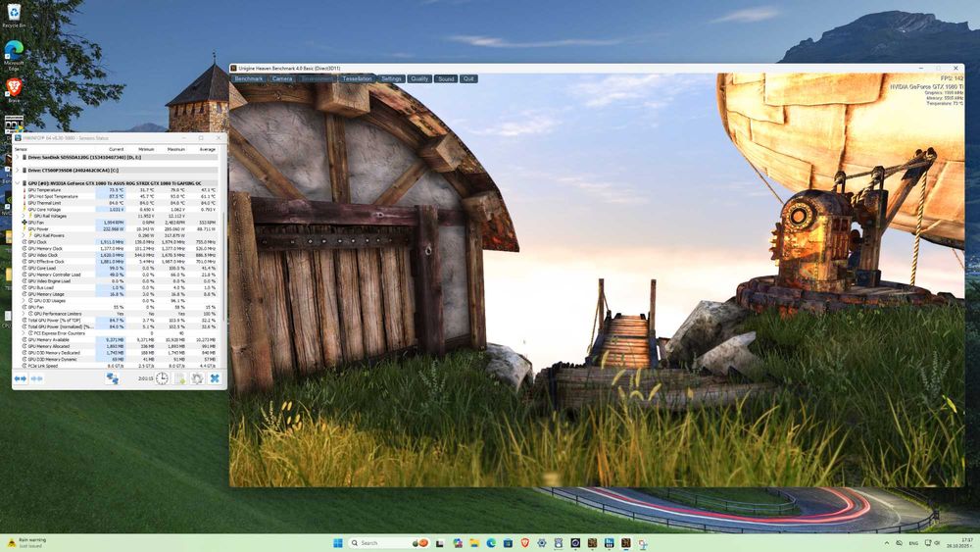Click the taskbar Search box

389,543
